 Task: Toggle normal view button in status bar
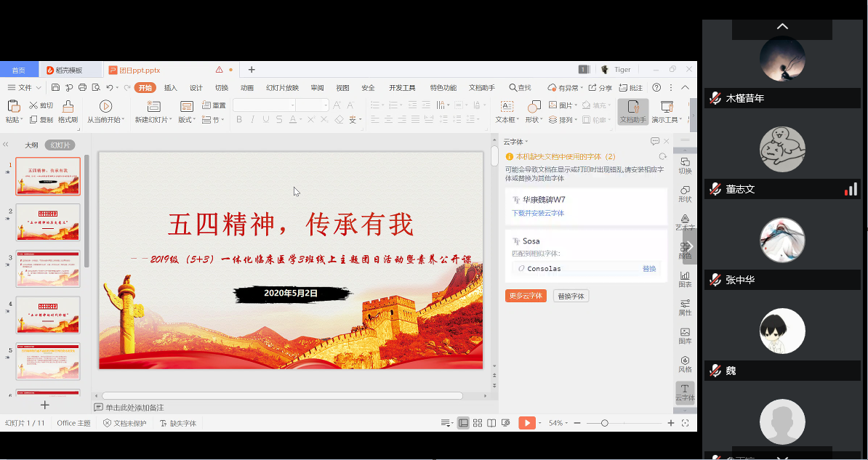click(x=463, y=423)
